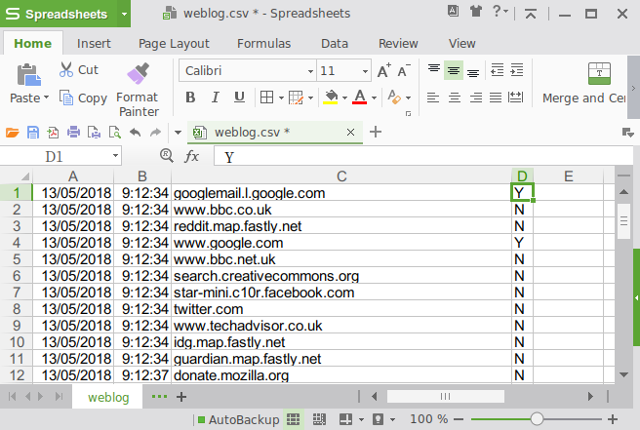Add a new sheet with plus button

click(x=182, y=397)
